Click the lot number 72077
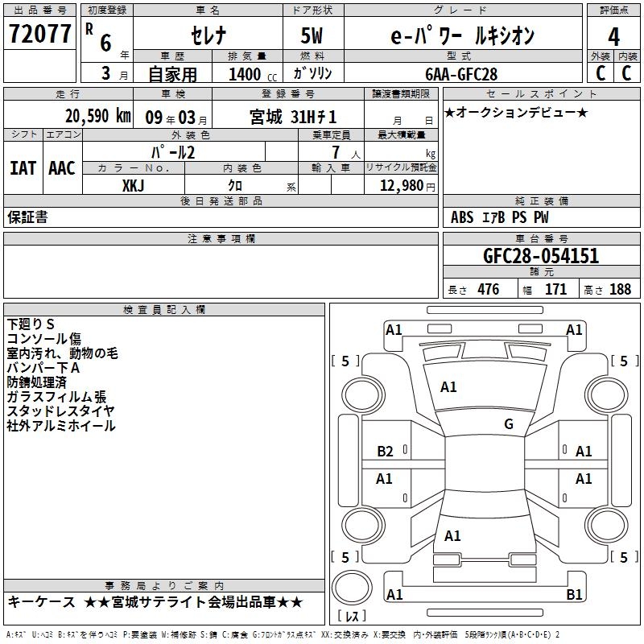 [x=39, y=34]
